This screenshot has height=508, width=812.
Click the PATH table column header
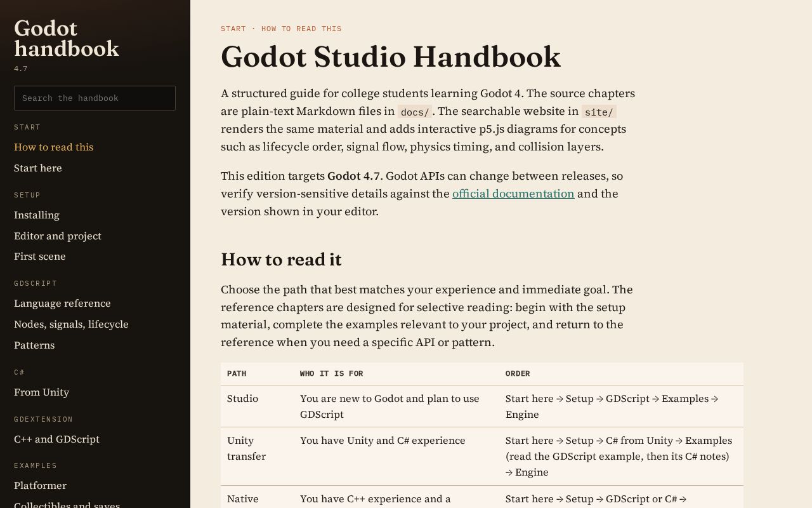(237, 373)
